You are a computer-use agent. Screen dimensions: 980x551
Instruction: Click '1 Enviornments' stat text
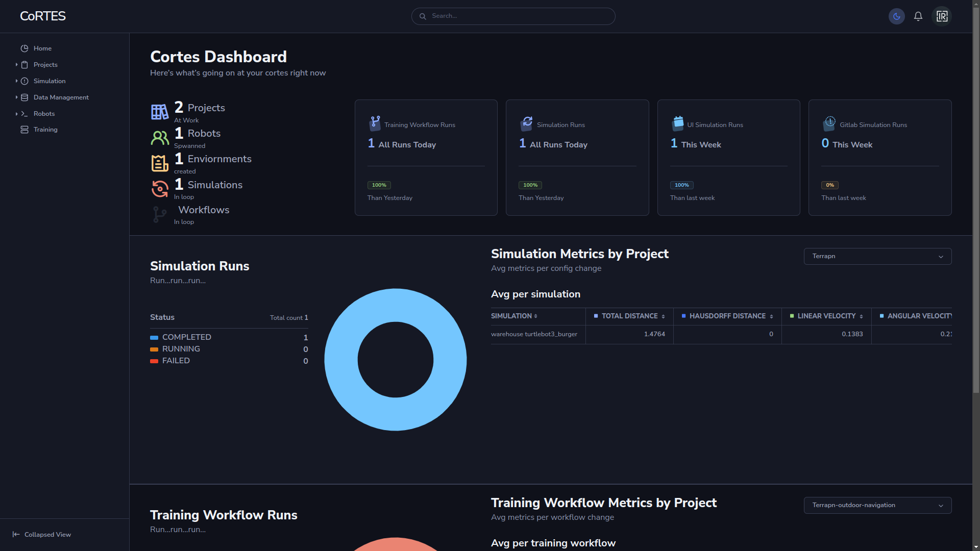[213, 159]
